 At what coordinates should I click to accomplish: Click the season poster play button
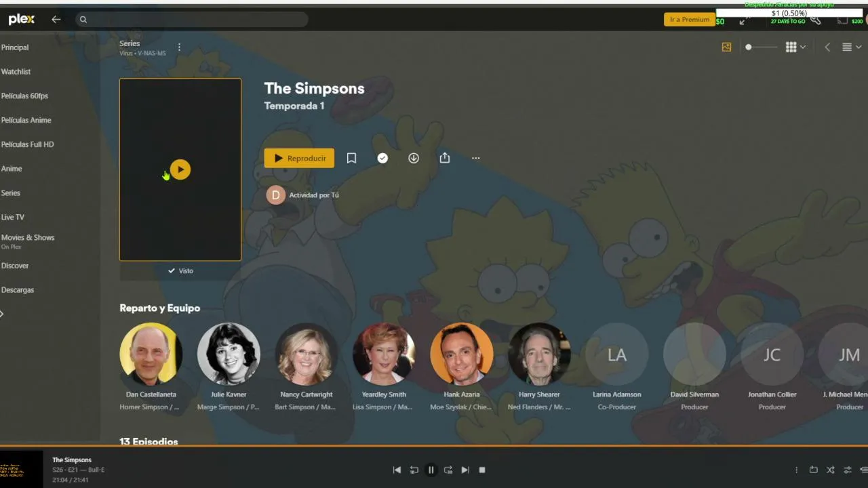point(180,169)
